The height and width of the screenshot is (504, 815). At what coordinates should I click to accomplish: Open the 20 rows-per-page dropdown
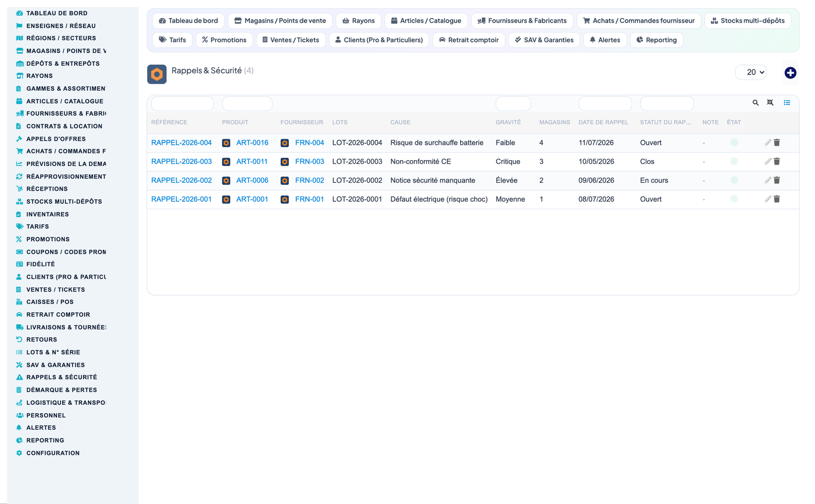click(751, 72)
